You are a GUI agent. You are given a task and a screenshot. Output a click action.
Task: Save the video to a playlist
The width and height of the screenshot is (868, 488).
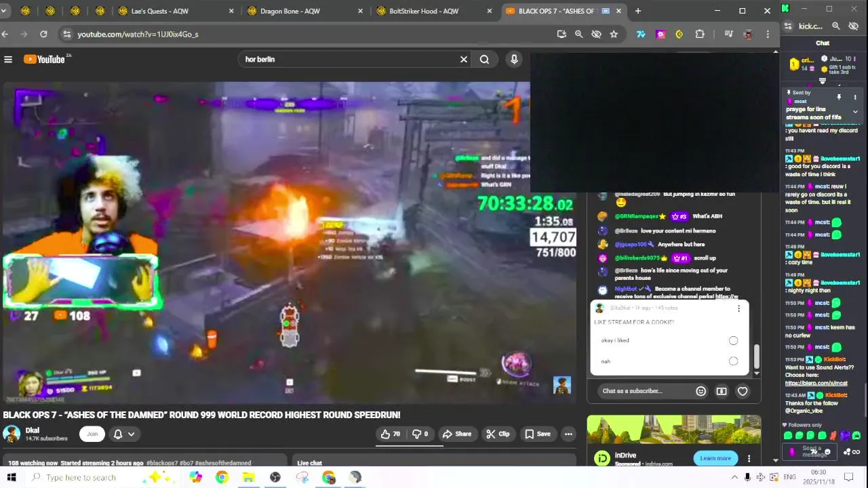pyautogui.click(x=537, y=434)
